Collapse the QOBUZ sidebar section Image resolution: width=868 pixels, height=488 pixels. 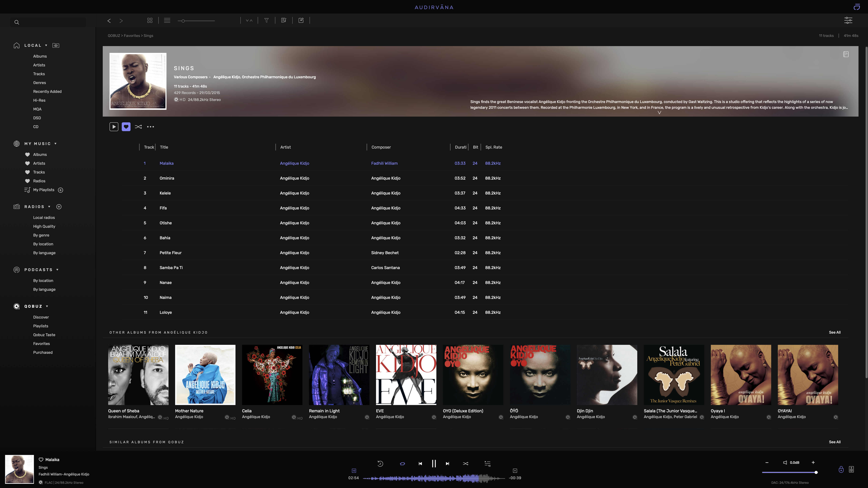point(47,307)
